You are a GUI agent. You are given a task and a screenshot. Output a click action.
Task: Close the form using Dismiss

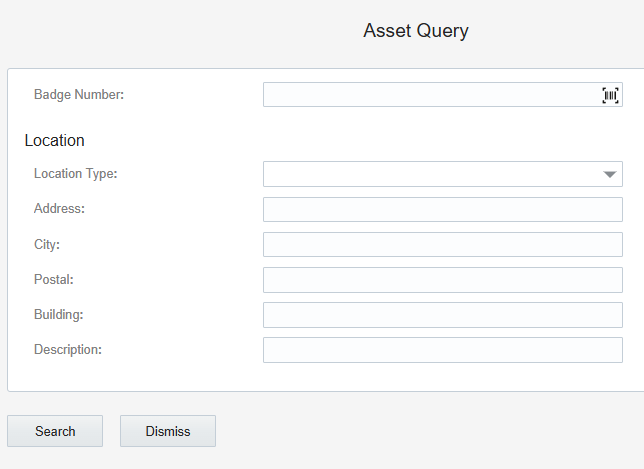click(x=168, y=431)
